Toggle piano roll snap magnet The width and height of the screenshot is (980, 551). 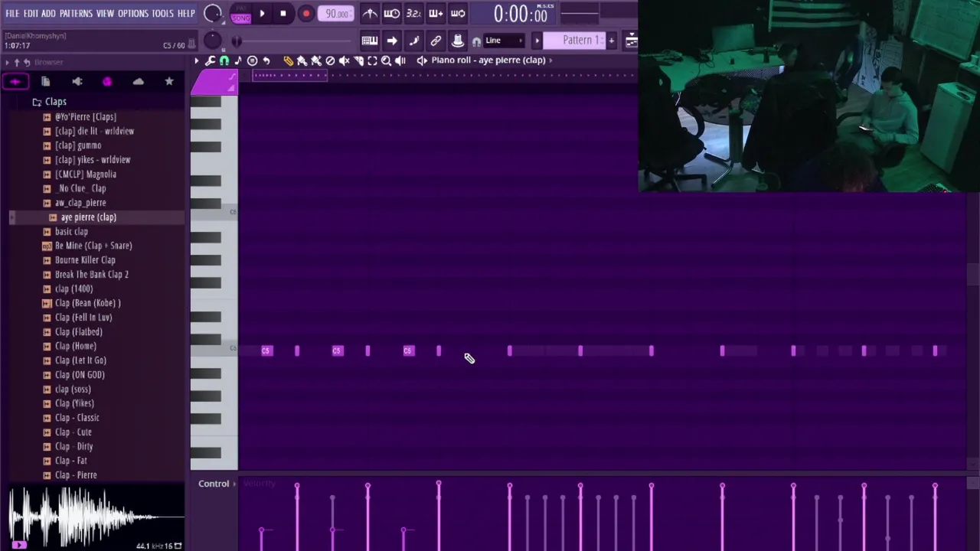point(224,60)
